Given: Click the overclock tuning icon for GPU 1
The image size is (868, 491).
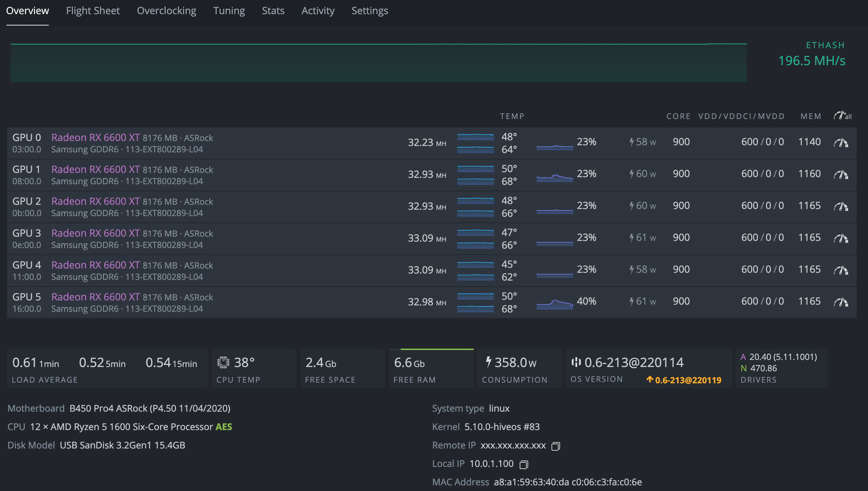Looking at the screenshot, I should 841,175.
